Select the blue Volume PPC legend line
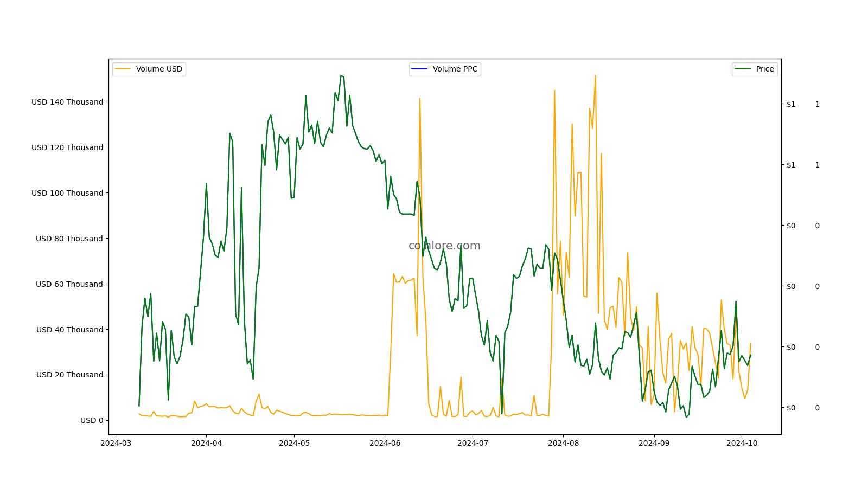Image resolution: width=868 pixels, height=488 pixels. 420,69
